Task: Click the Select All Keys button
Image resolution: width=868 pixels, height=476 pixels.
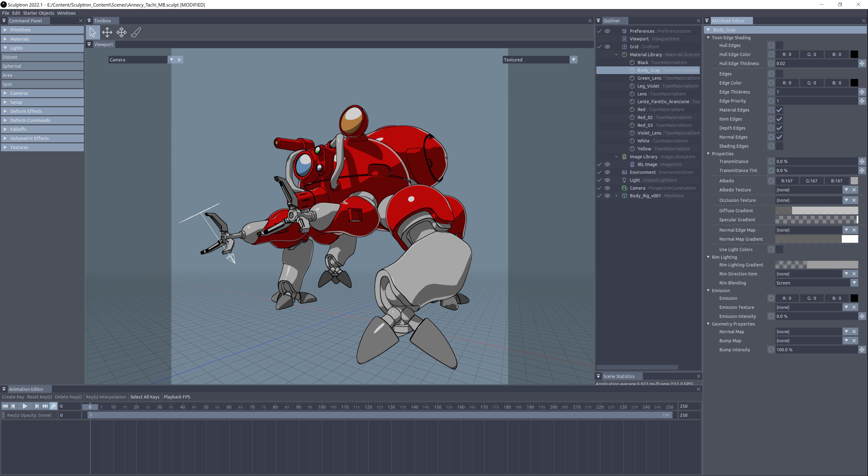Action: tap(145, 397)
